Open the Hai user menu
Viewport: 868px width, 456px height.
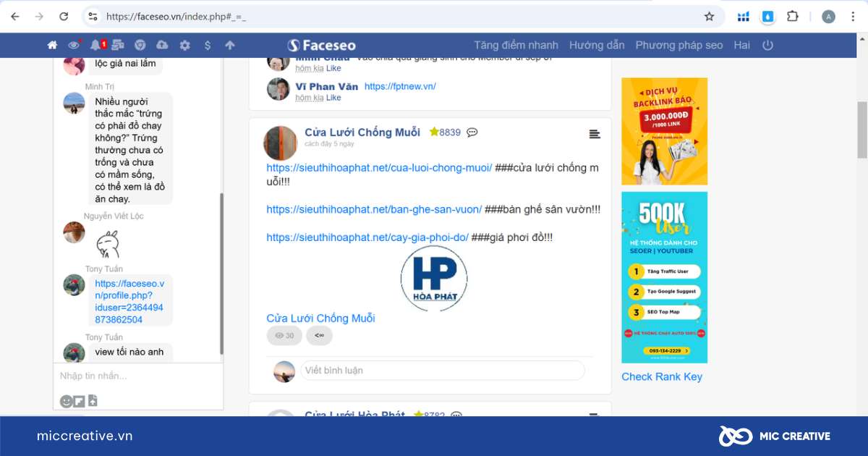click(741, 45)
